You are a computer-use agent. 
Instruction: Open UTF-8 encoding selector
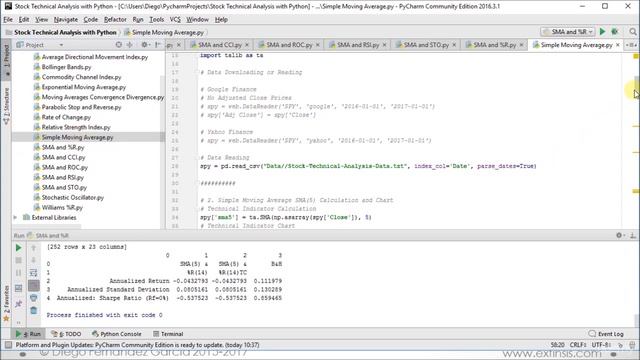pyautogui.click(x=600, y=345)
